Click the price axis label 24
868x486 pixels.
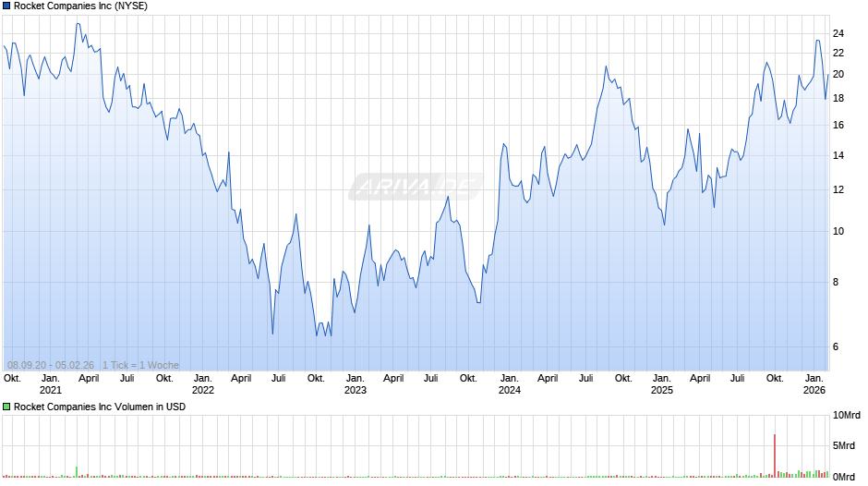838,33
